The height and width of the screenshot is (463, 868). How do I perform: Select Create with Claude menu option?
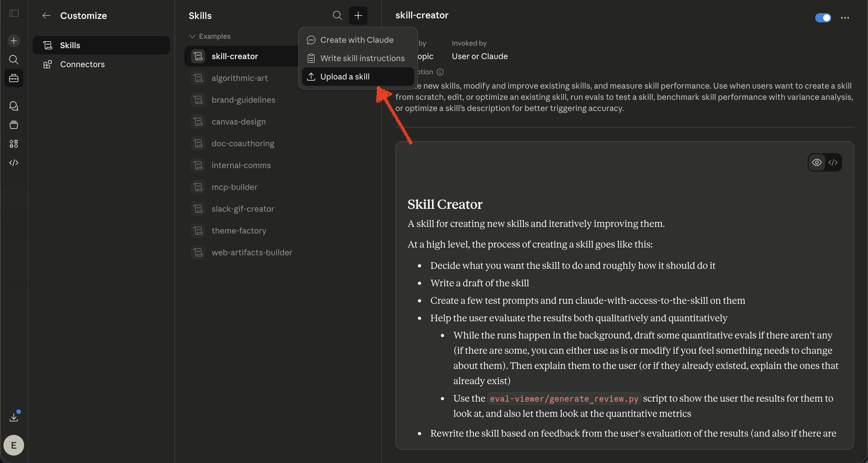[x=356, y=40]
